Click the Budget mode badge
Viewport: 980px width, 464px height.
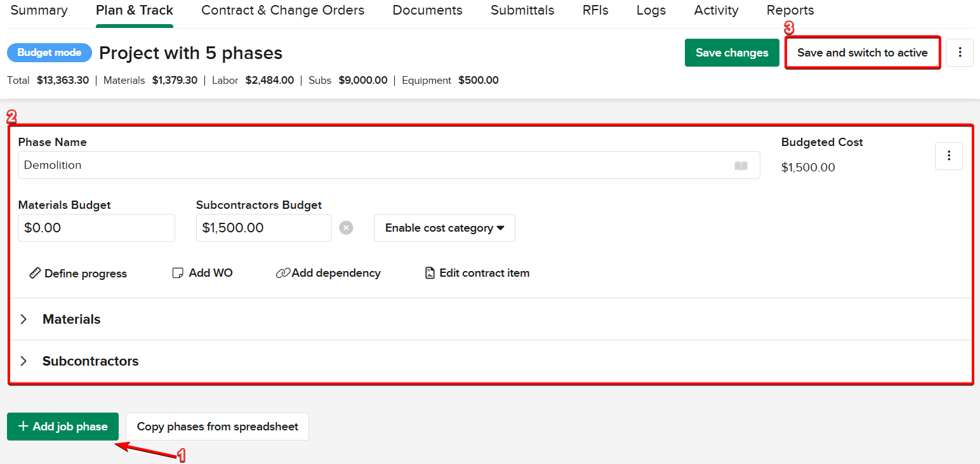49,53
